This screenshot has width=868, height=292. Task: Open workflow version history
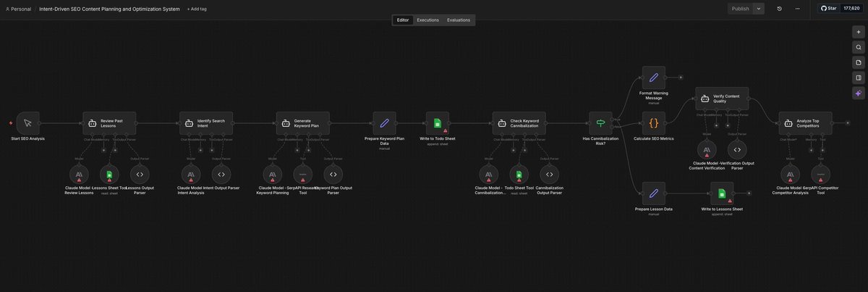pos(780,9)
